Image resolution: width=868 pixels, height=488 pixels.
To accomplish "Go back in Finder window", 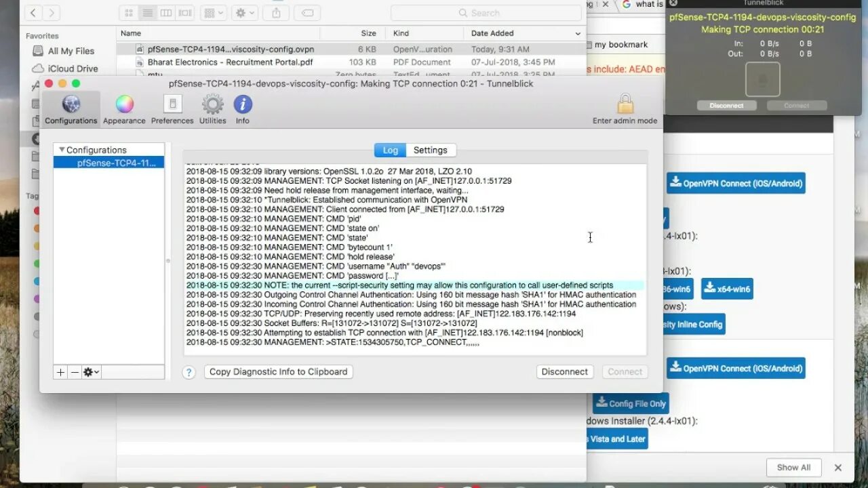I will (x=33, y=13).
